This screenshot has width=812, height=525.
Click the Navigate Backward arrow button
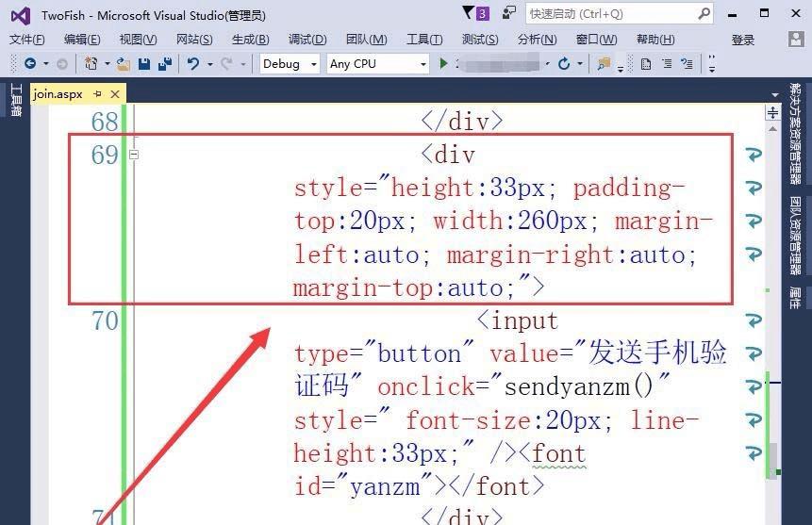tap(30, 64)
